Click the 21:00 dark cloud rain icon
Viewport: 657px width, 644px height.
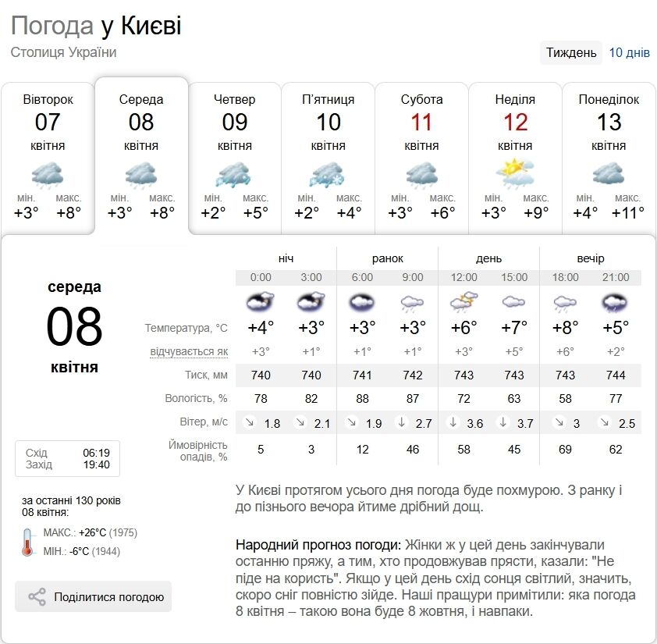pyautogui.click(x=615, y=301)
